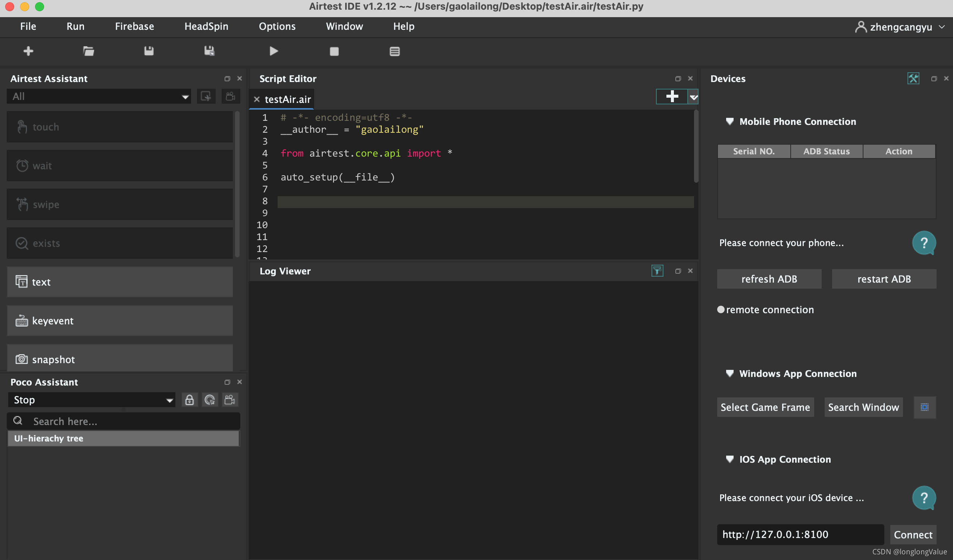Click the Poco search input field
Image resolution: width=953 pixels, height=560 pixels.
point(124,421)
